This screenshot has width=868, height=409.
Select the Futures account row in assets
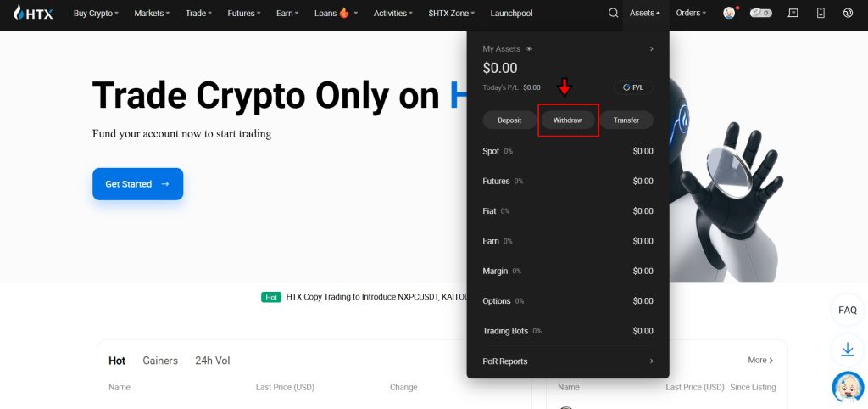[x=568, y=182]
